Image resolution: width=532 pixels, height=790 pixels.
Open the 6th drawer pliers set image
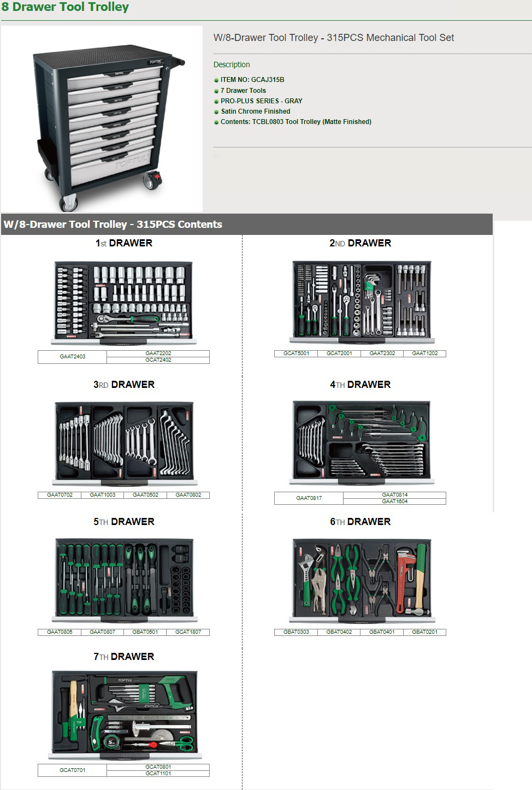362,581
